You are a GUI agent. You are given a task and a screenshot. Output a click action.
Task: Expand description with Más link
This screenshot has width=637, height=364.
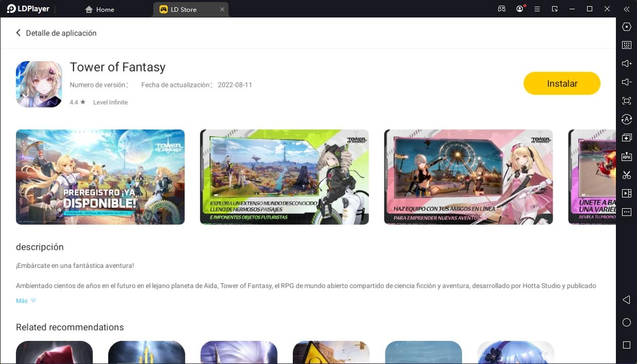point(26,301)
